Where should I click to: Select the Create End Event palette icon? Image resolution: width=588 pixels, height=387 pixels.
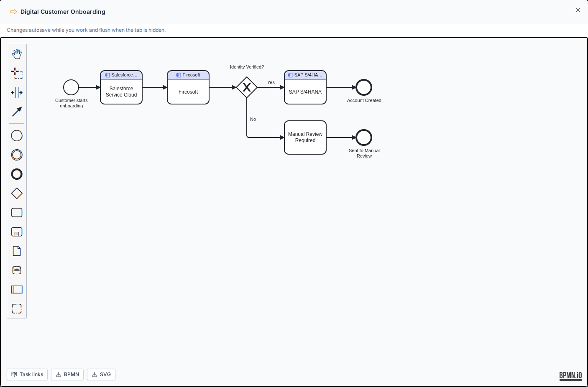(x=17, y=174)
